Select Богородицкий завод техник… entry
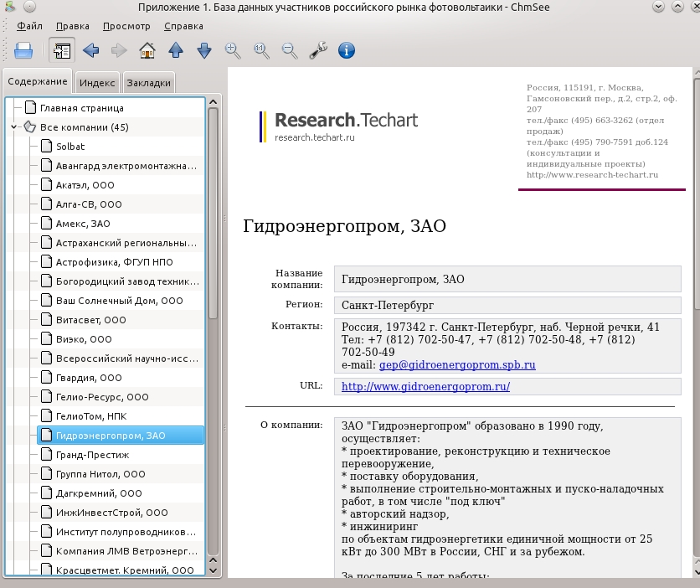Image resolution: width=700 pixels, height=588 pixels. point(127,281)
